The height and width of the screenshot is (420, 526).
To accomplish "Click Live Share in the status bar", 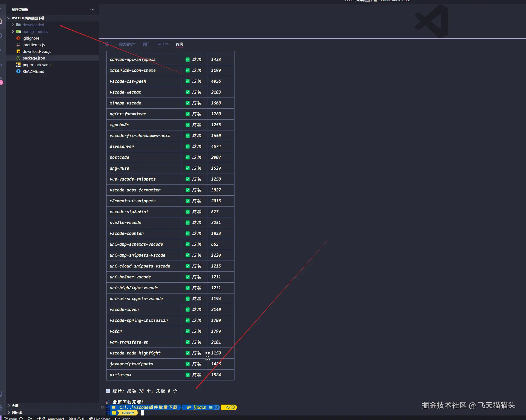I will (x=100, y=418).
